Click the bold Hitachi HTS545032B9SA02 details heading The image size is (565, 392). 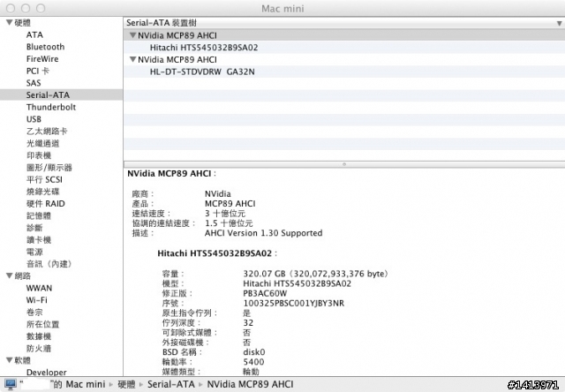tap(215, 253)
